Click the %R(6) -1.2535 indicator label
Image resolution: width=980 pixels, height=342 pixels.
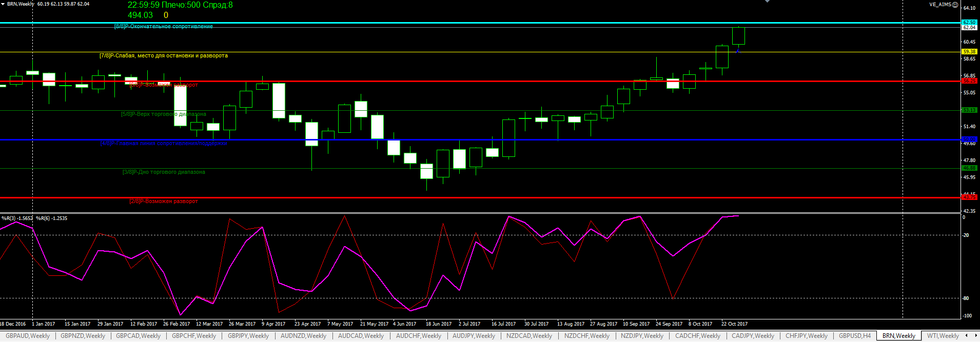51,218
